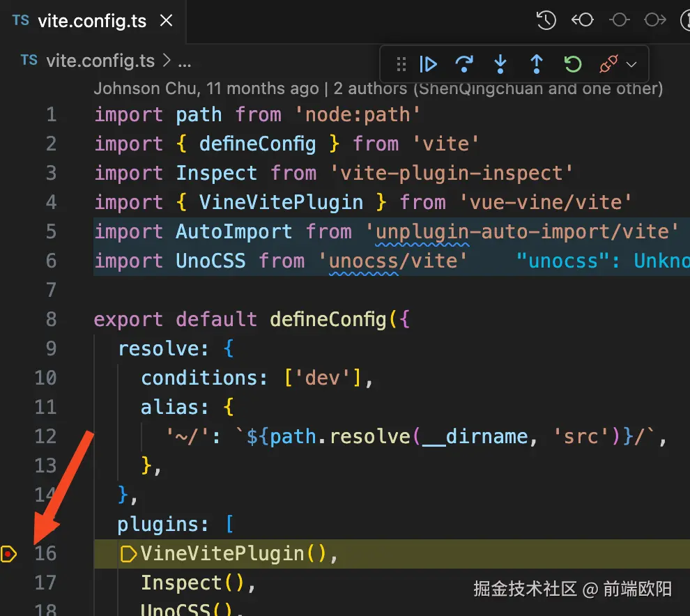Go to next change arrow icon
This screenshot has width=690, height=616.
click(x=655, y=20)
